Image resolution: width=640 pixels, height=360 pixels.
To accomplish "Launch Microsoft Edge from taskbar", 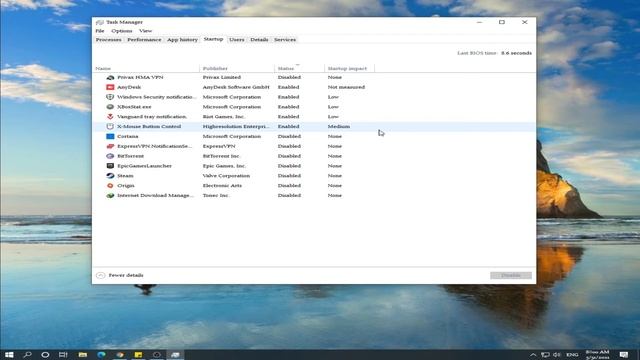I will pyautogui.click(x=101, y=355).
